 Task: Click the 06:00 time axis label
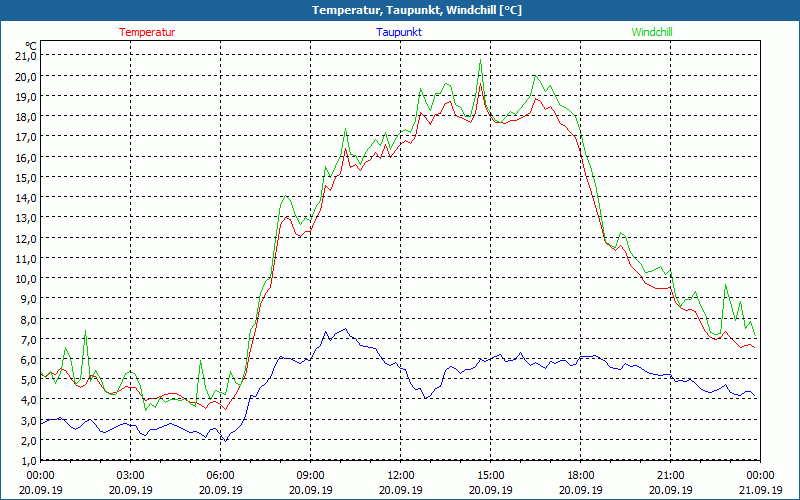click(220, 476)
